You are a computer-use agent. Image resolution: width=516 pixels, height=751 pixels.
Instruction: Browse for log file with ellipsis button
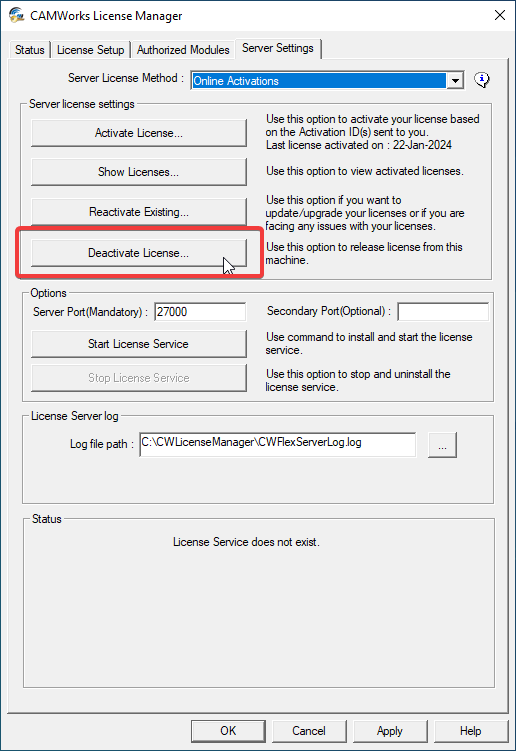(442, 445)
